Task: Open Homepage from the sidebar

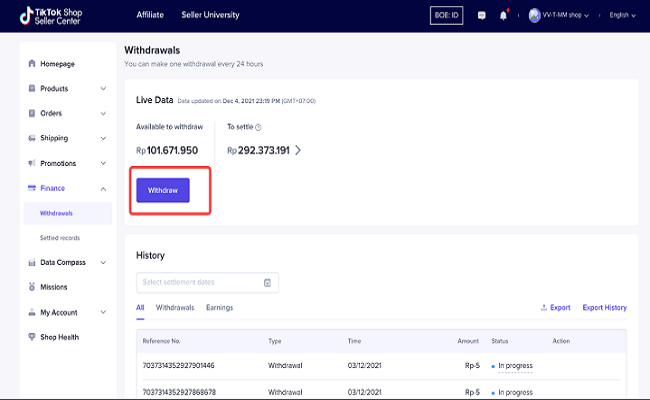Action: pyautogui.click(x=57, y=64)
